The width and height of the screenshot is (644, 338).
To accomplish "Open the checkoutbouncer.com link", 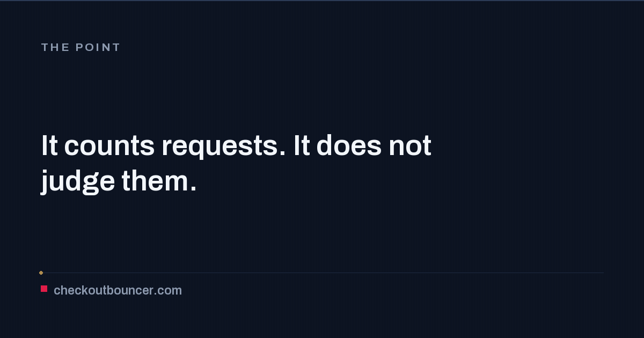I will click(x=118, y=290).
